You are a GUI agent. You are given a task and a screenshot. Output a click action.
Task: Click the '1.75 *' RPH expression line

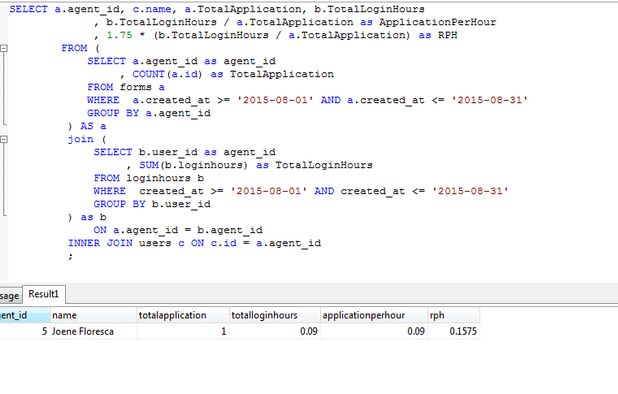pyautogui.click(x=276, y=35)
